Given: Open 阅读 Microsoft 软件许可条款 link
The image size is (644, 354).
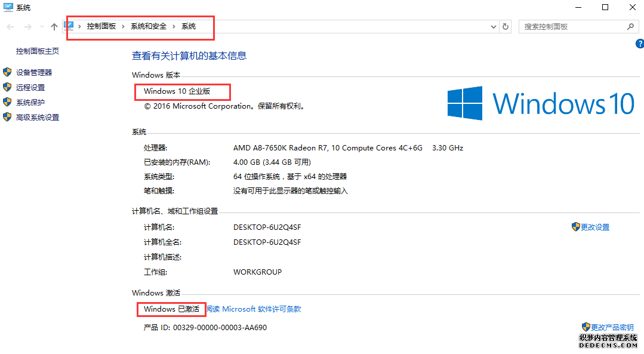Looking at the screenshot, I should pos(254,309).
